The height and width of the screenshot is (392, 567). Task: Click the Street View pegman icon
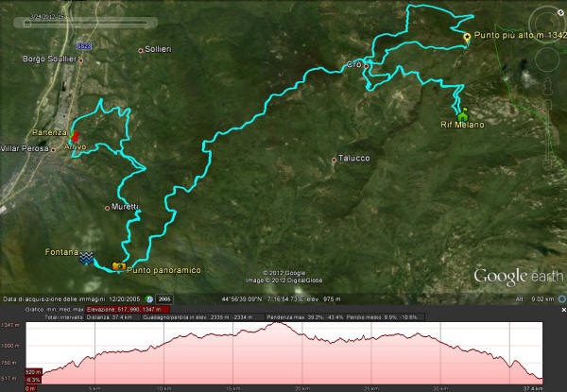(x=547, y=88)
